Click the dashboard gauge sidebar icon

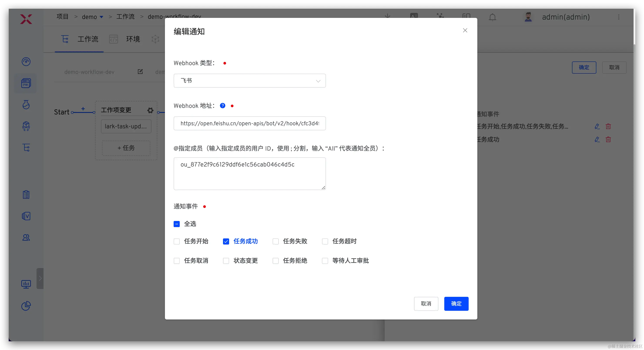[26, 62]
